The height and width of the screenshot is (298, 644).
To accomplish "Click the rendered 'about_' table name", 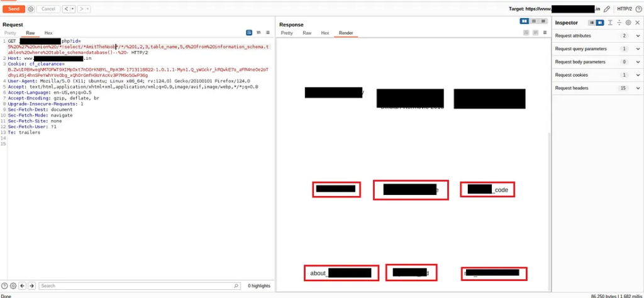I will click(319, 273).
